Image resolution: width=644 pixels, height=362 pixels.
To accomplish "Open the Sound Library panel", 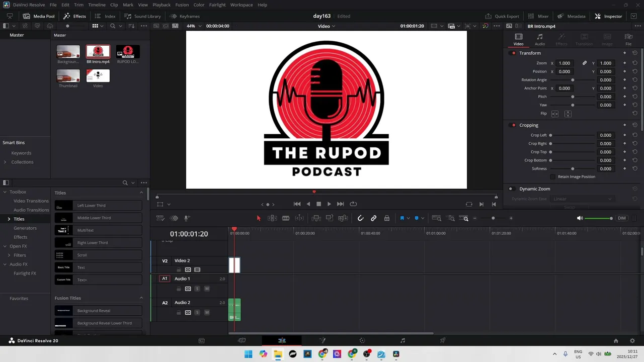I will point(142,16).
